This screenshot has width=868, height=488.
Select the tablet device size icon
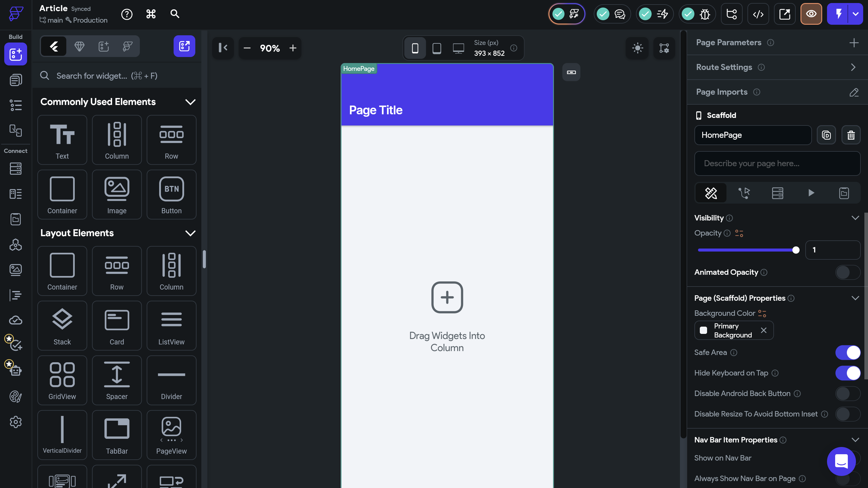[437, 48]
